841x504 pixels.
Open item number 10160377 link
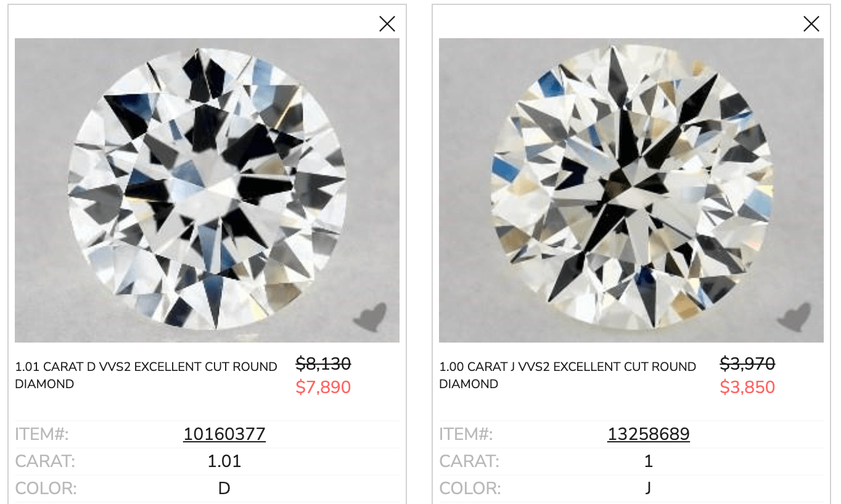pos(224,434)
